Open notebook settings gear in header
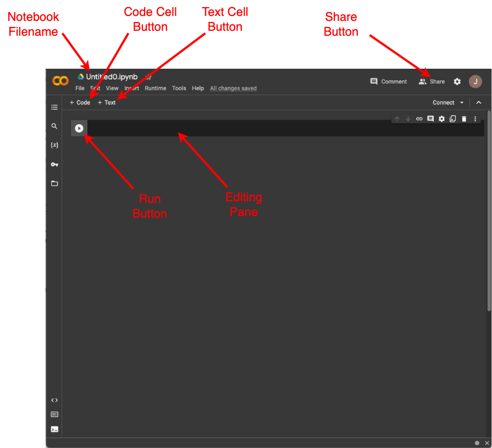This screenshot has height=448, width=492. 457,81
